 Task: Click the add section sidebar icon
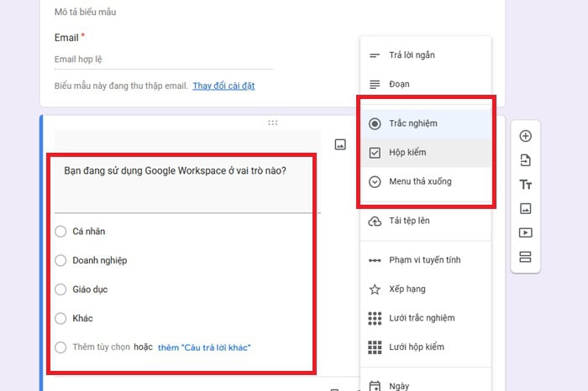(525, 257)
